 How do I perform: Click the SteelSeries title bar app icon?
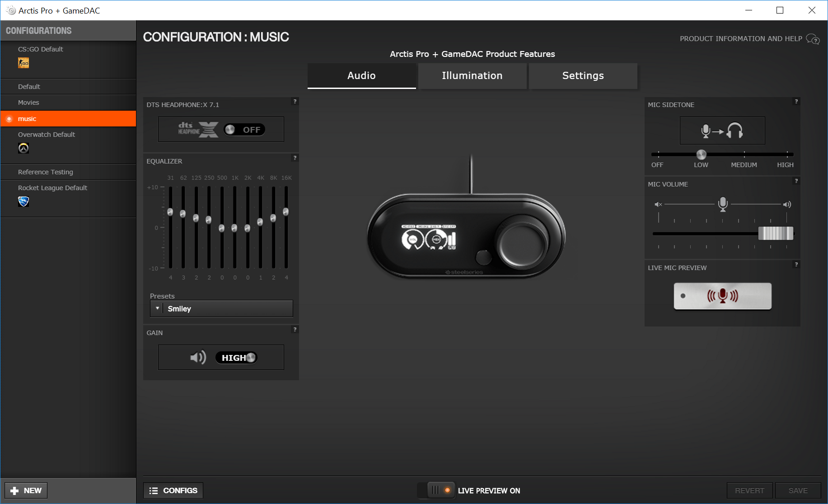11,10
